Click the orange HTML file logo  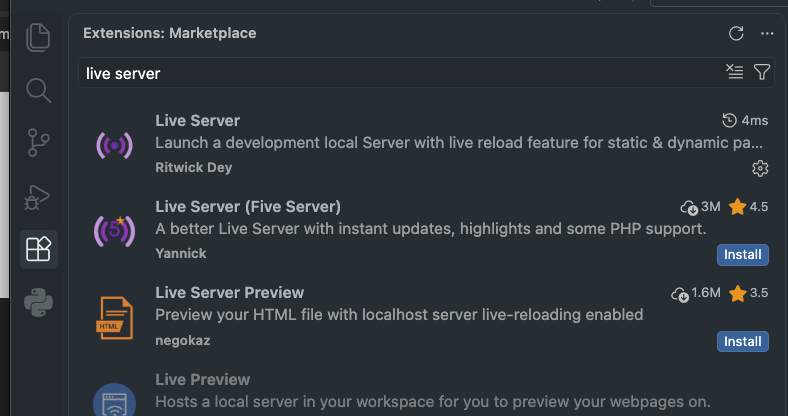115,318
